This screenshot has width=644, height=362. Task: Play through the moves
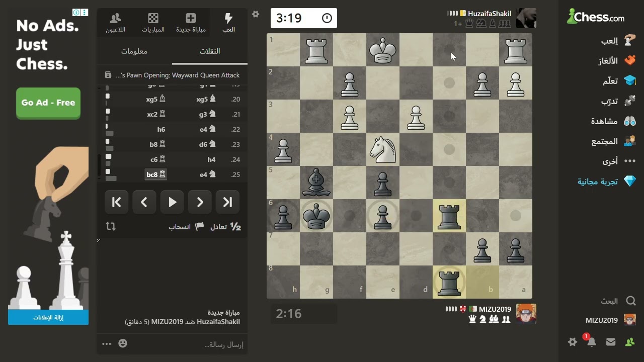coord(172,202)
